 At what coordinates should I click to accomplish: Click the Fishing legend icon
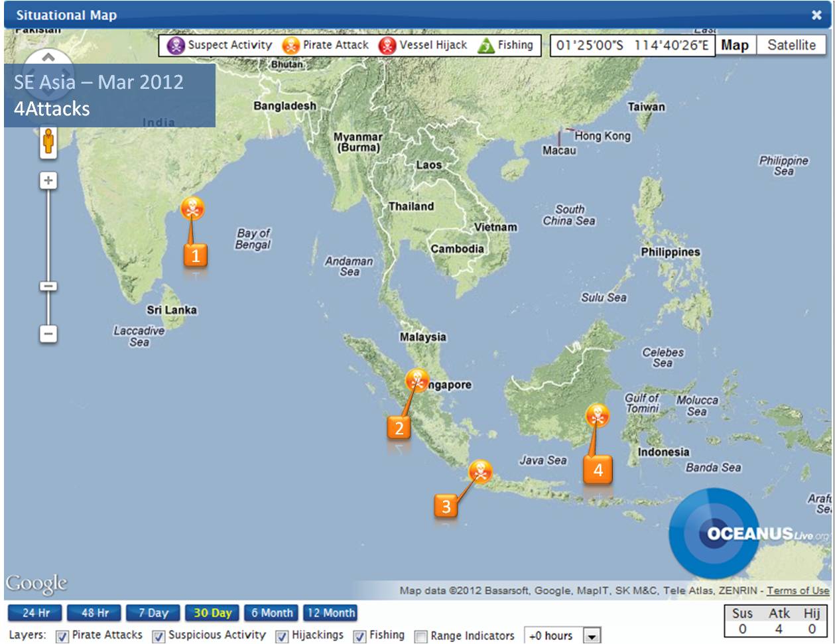coord(486,46)
